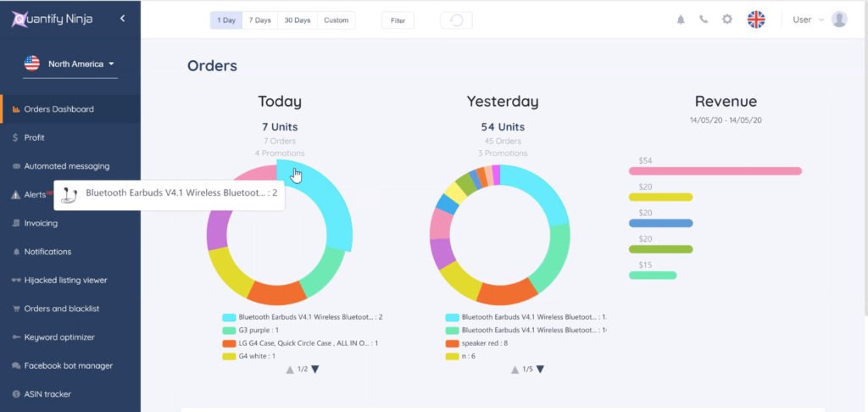
Task: Open the North America region dropdown
Action: tap(70, 64)
